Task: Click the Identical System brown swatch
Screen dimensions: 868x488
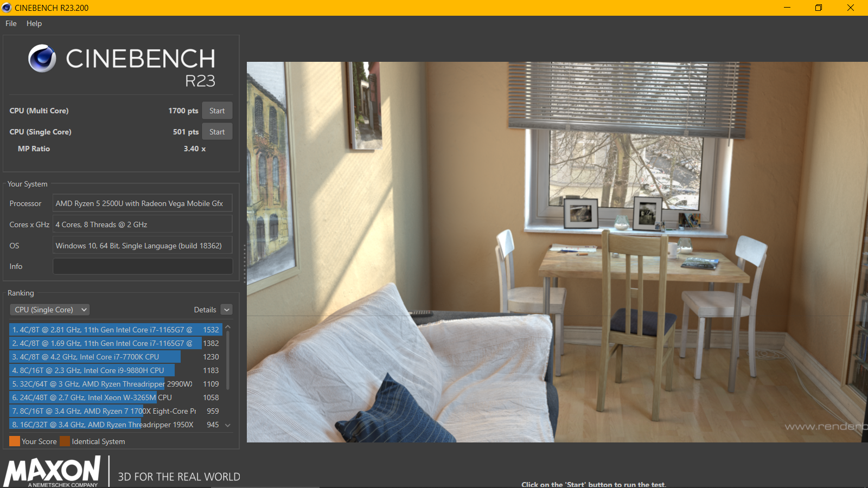Action: tap(65, 441)
